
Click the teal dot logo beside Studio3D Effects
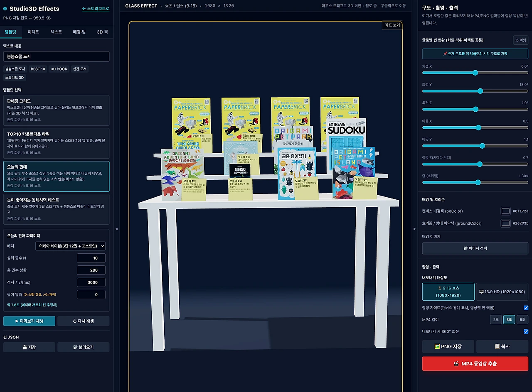(x=5, y=9)
